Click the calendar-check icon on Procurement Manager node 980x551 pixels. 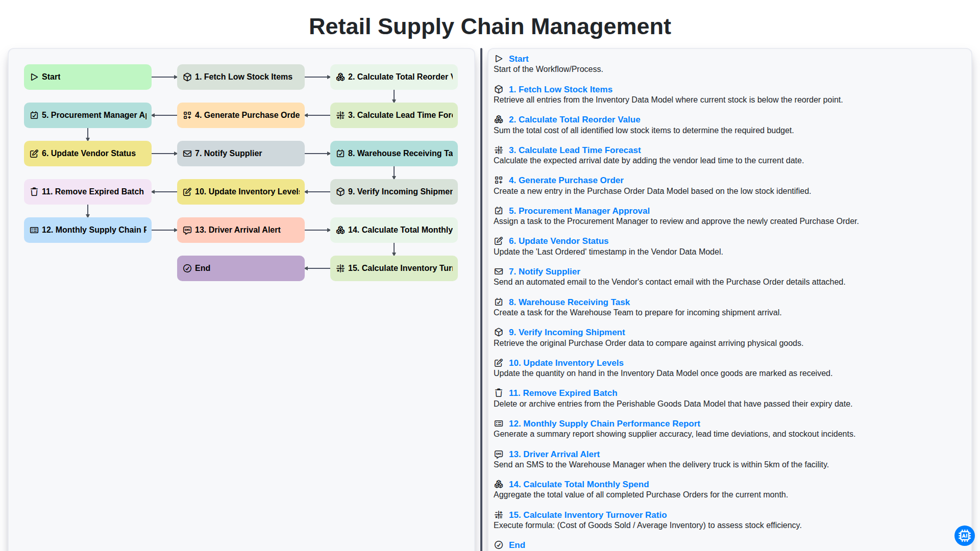tap(34, 115)
